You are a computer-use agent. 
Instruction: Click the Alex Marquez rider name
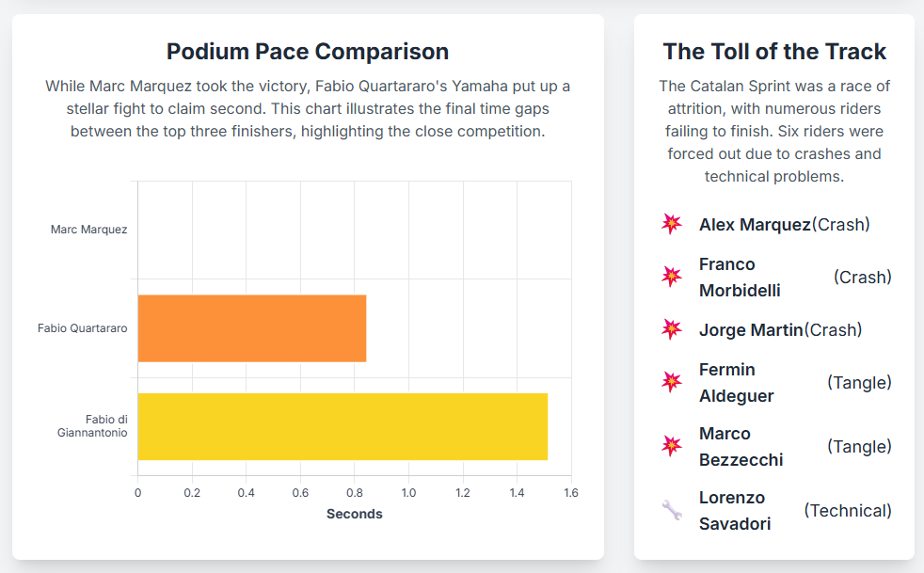(755, 224)
